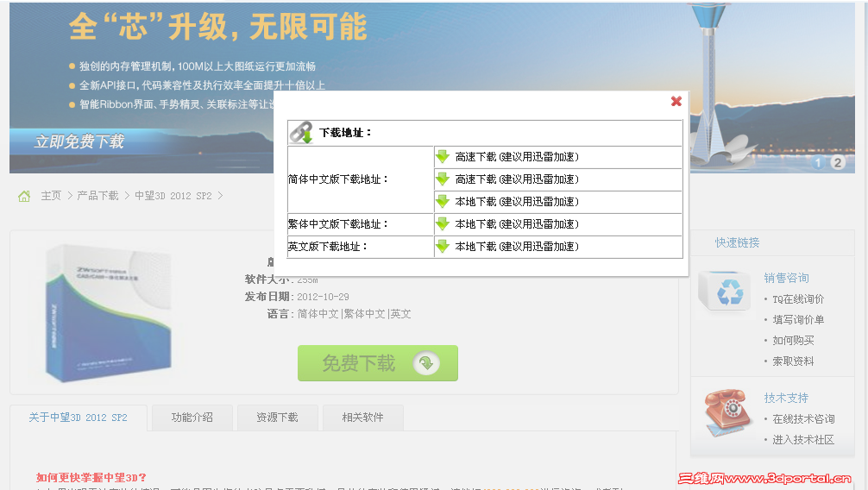Switch to the 功能介绍 tab
Viewport: 868px width, 490px height.
pos(192,418)
